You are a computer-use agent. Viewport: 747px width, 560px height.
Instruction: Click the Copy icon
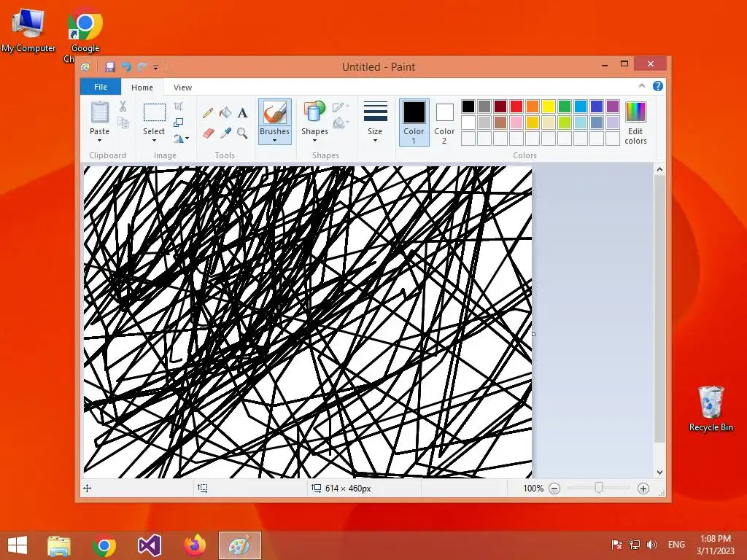(123, 122)
